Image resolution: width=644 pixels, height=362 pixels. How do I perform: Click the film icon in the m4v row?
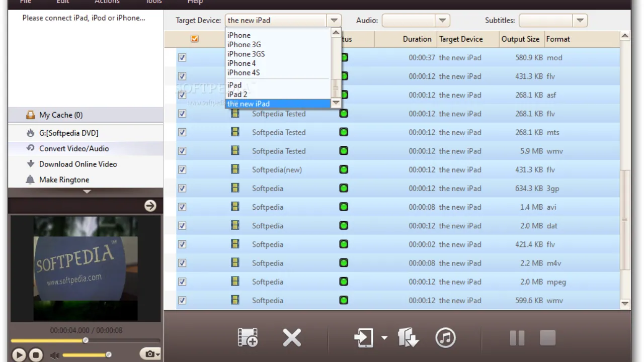(235, 263)
